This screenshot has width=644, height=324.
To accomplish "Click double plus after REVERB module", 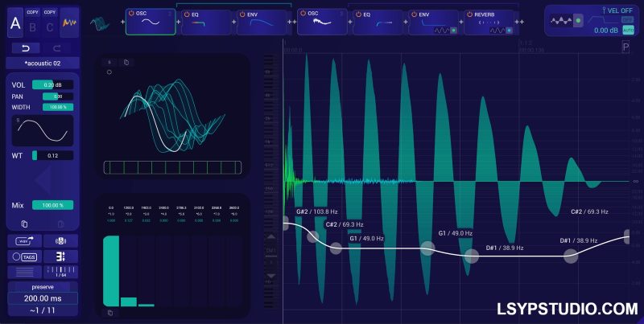I will [x=519, y=22].
